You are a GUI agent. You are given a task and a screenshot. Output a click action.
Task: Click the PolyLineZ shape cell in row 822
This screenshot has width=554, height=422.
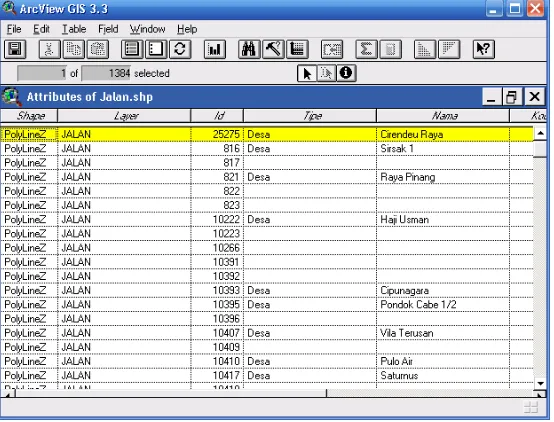[29, 191]
